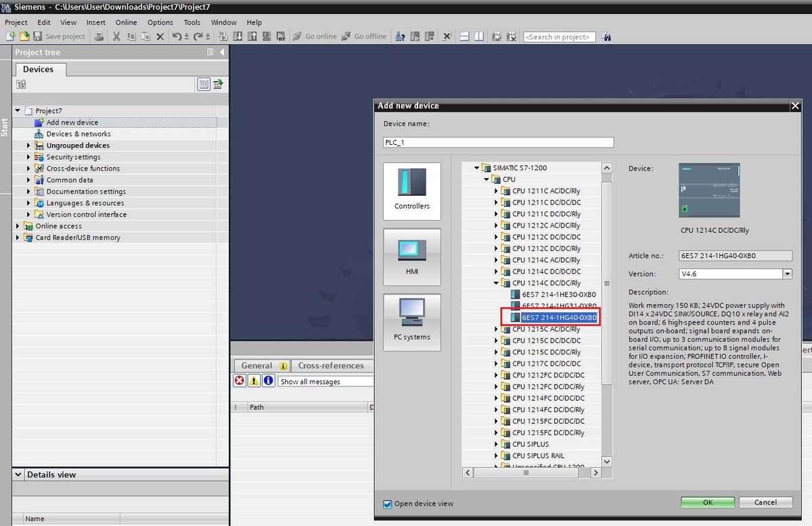This screenshot has width=812, height=526.
Task: Open the Window menu
Action: [224, 22]
